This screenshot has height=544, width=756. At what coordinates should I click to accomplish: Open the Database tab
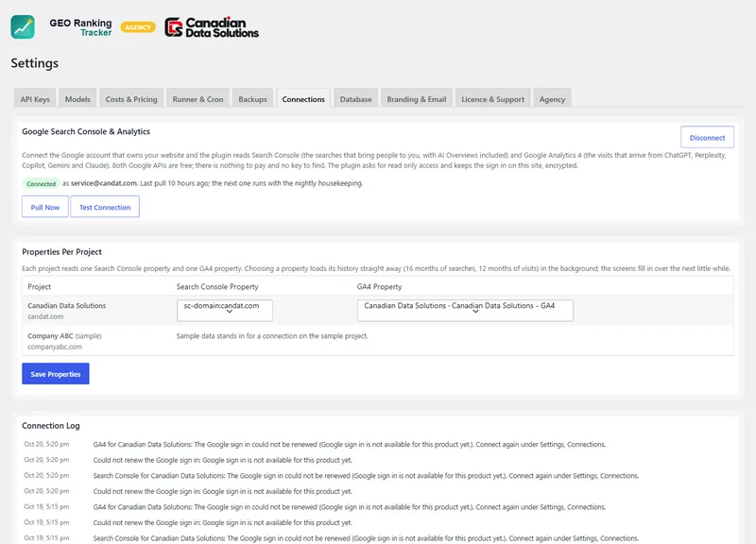click(x=356, y=99)
